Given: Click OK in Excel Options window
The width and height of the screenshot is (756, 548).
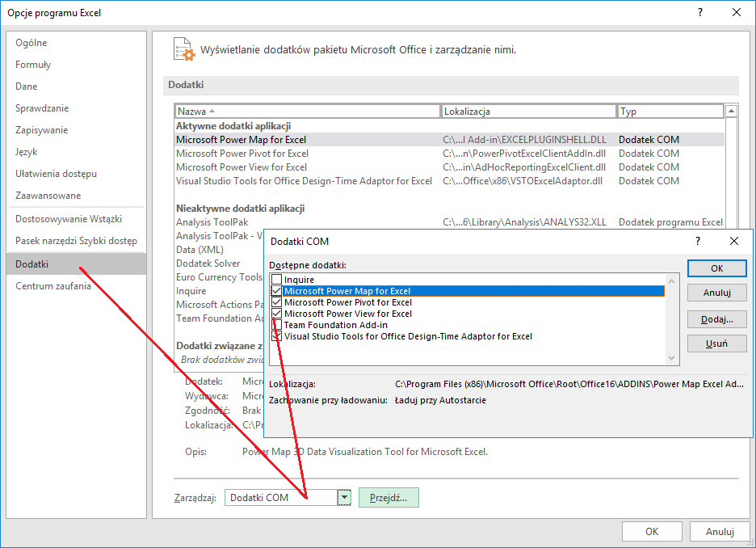Looking at the screenshot, I should pos(652,531).
